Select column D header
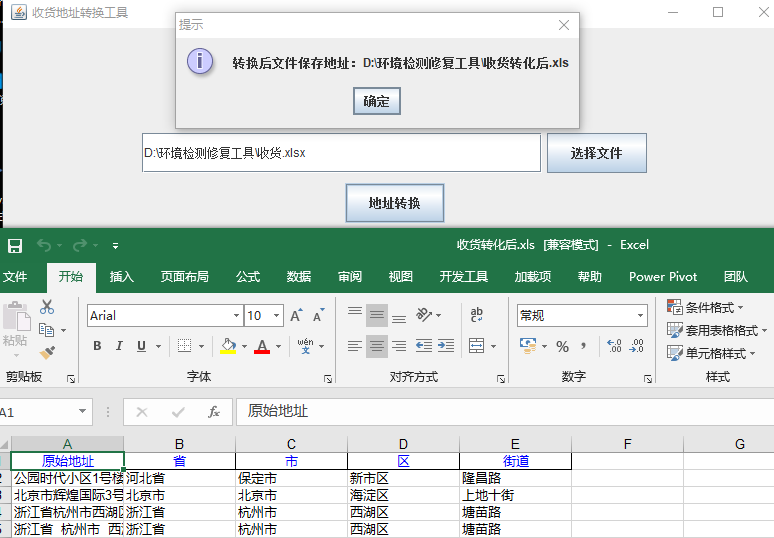Viewport: 774px width, 538px height. pos(403,444)
